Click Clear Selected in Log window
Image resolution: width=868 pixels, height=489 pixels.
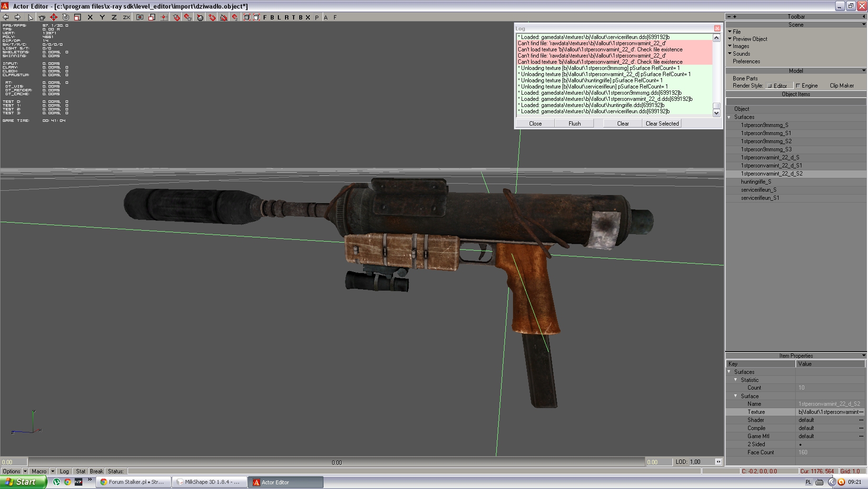(x=662, y=124)
